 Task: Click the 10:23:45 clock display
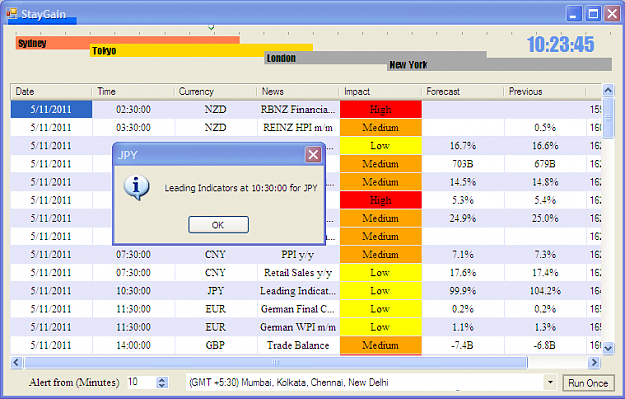point(560,44)
